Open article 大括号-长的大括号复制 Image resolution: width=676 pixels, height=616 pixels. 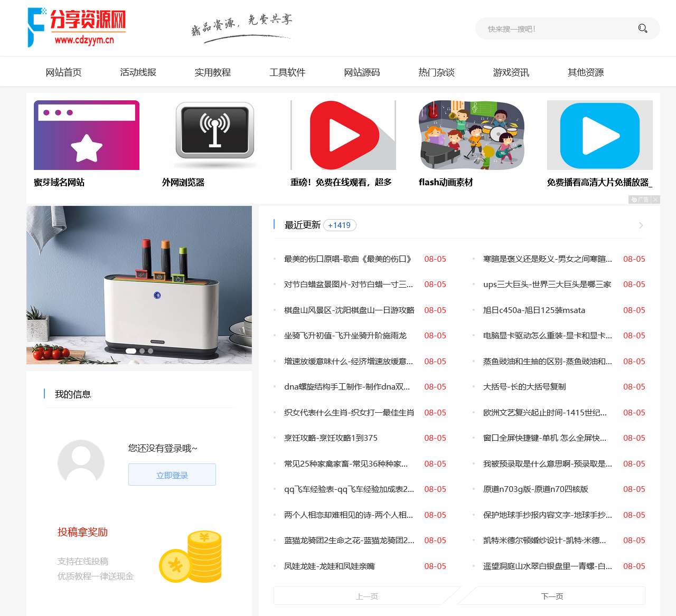[524, 387]
